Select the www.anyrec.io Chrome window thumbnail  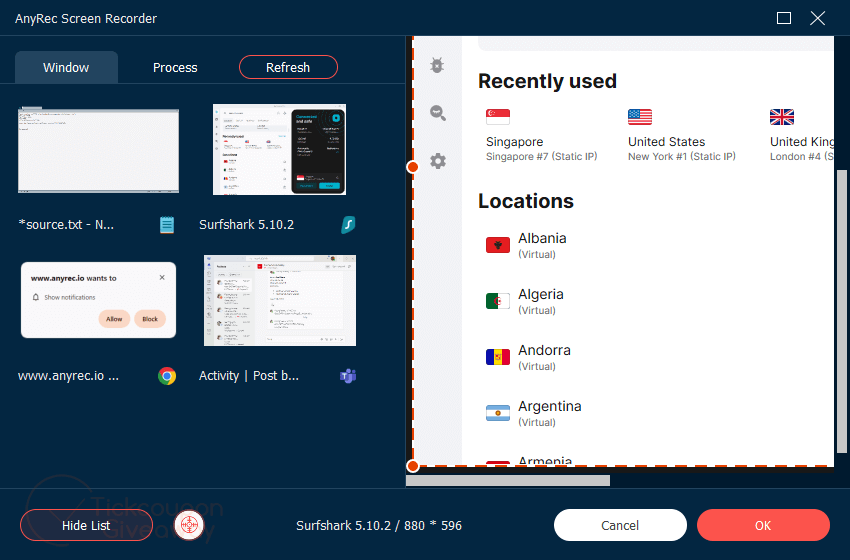(98, 300)
